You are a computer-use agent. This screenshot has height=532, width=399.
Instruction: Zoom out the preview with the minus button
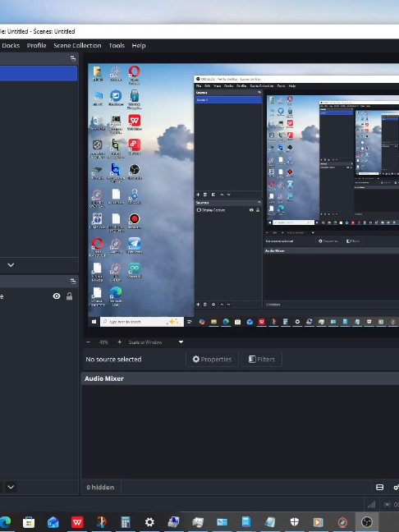[88, 342]
